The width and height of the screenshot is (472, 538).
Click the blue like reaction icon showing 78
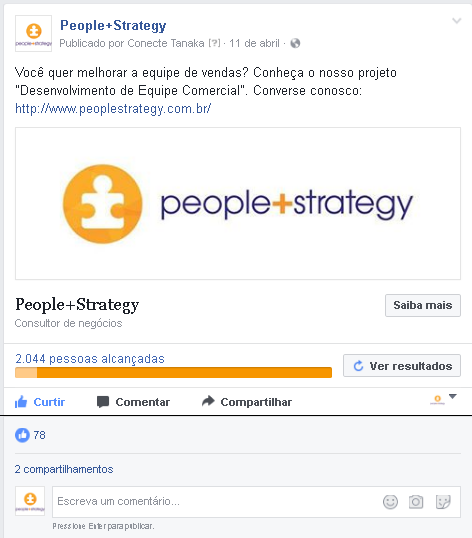point(22,435)
